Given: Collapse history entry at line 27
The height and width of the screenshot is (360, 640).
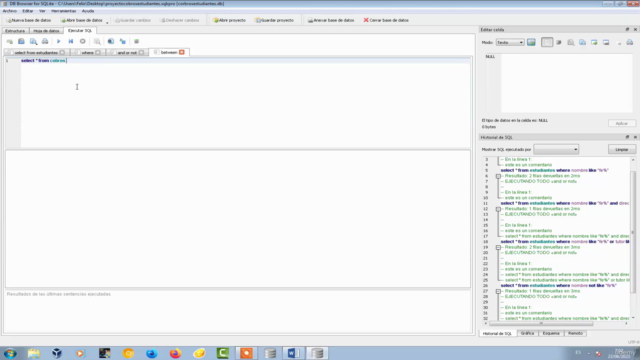Looking at the screenshot, I should click(498, 291).
